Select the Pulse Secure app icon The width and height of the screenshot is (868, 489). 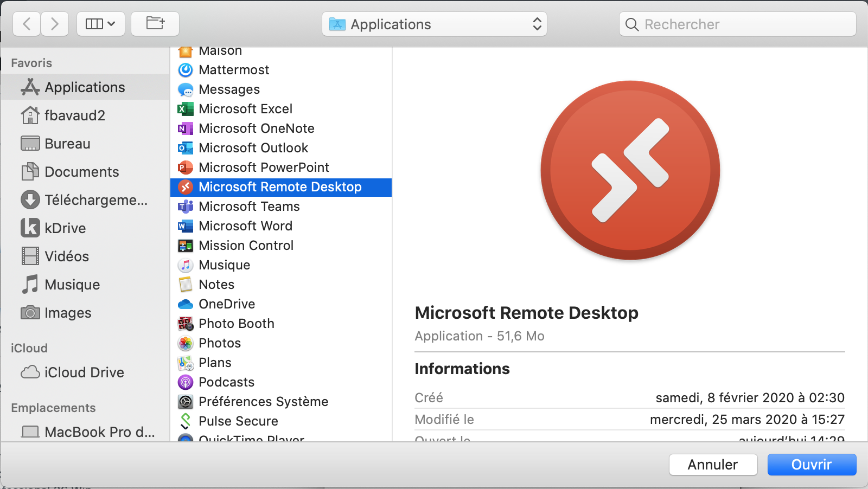pos(186,421)
